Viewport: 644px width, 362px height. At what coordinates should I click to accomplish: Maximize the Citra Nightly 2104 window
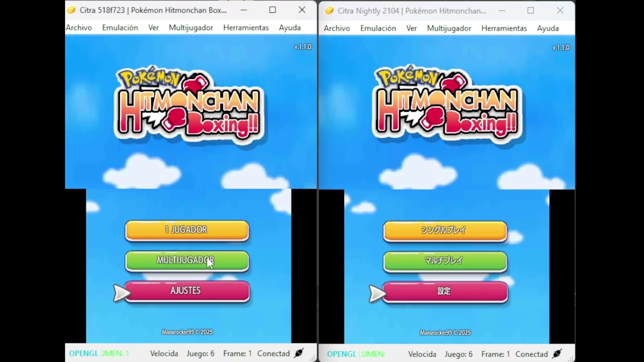[531, 11]
